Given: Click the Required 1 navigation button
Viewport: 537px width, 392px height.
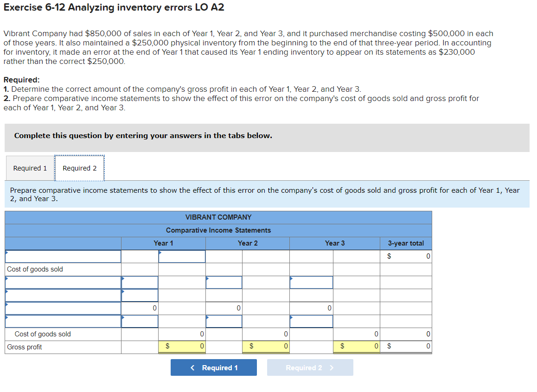Looking at the screenshot, I should coord(213,367).
